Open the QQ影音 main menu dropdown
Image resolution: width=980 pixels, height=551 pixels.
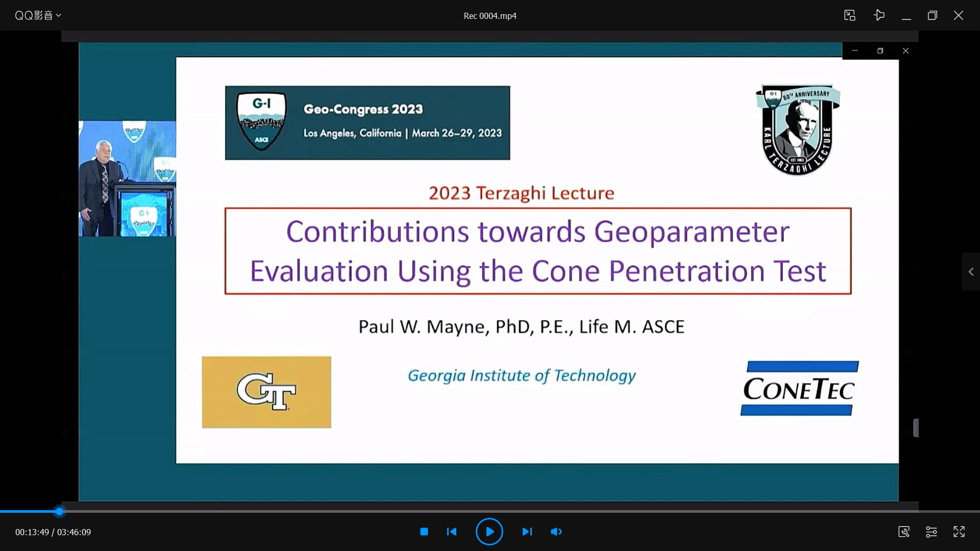click(38, 15)
